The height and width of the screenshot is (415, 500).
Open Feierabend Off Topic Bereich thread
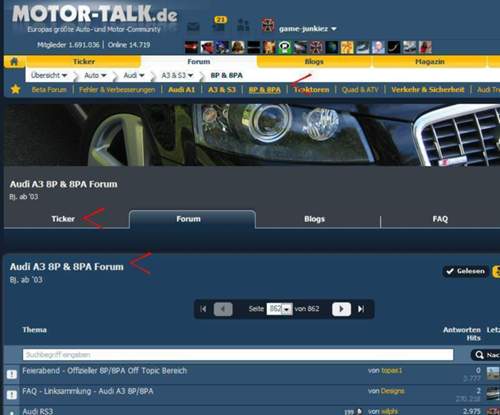pos(105,371)
